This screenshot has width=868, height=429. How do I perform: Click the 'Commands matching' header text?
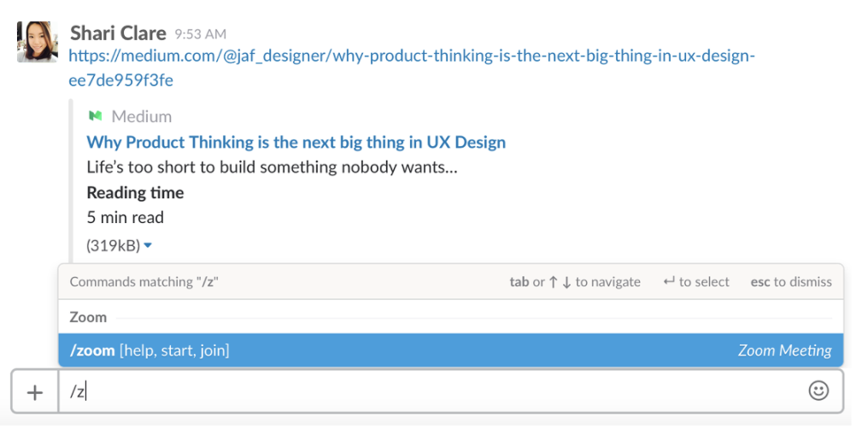point(144,282)
